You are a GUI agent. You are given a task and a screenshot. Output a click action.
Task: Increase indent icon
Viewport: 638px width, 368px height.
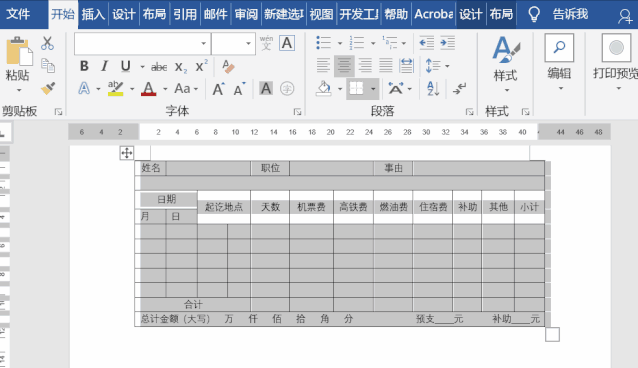pyautogui.click(x=448, y=43)
